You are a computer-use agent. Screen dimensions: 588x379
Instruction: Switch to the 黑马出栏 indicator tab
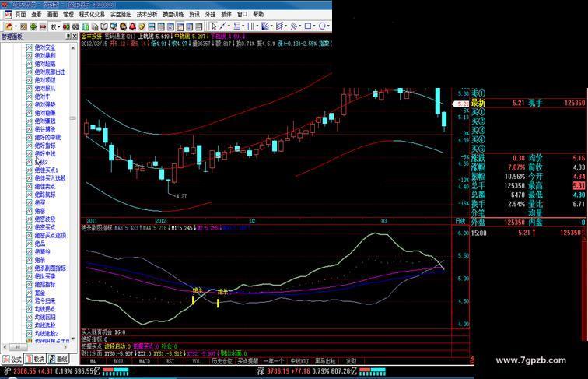[x=325, y=361]
